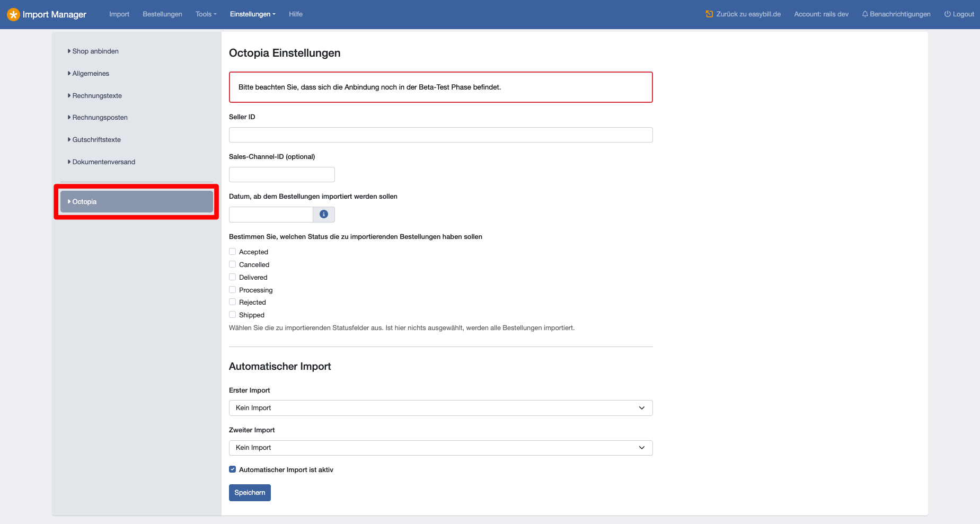Open Account: rails dev link

[821, 14]
